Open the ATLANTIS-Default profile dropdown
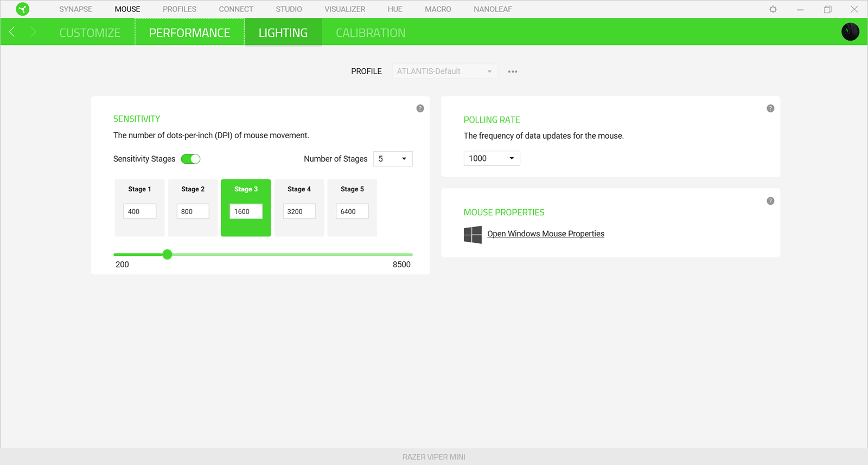Viewport: 868px width, 465px height. [445, 71]
